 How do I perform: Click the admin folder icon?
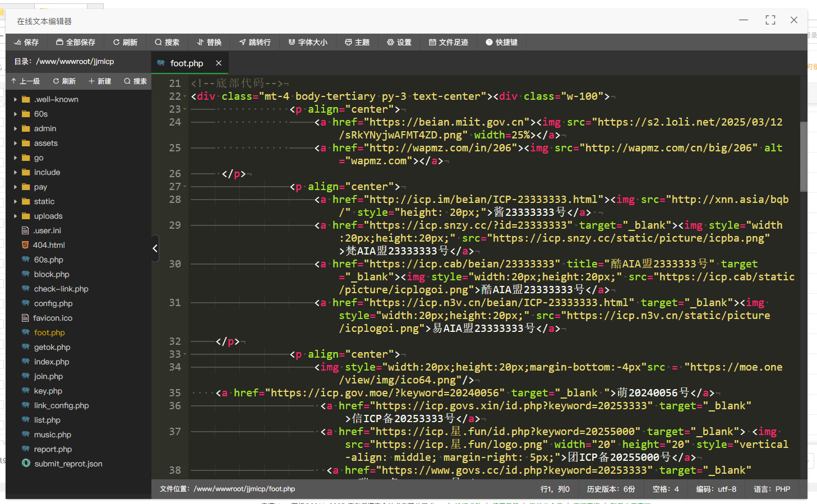point(26,128)
